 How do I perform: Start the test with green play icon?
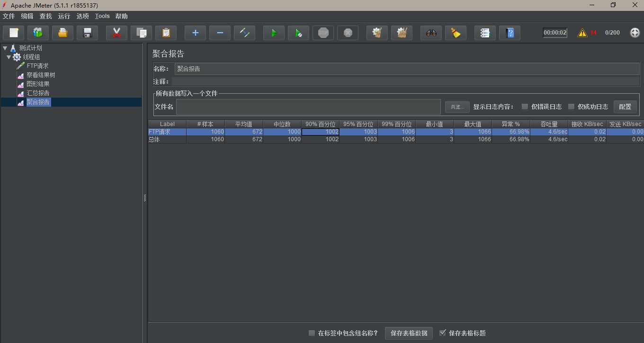click(x=274, y=33)
